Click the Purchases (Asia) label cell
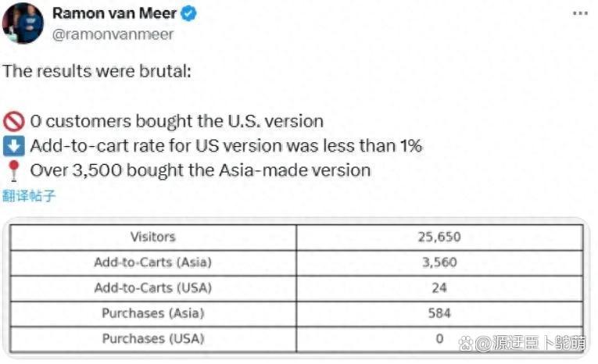598x364 pixels. point(153,313)
